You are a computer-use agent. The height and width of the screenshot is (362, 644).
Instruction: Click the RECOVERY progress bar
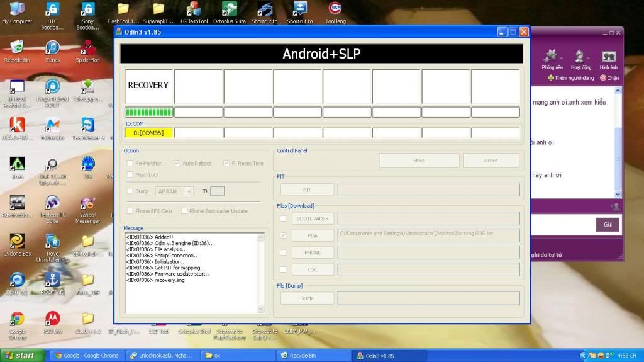click(149, 112)
